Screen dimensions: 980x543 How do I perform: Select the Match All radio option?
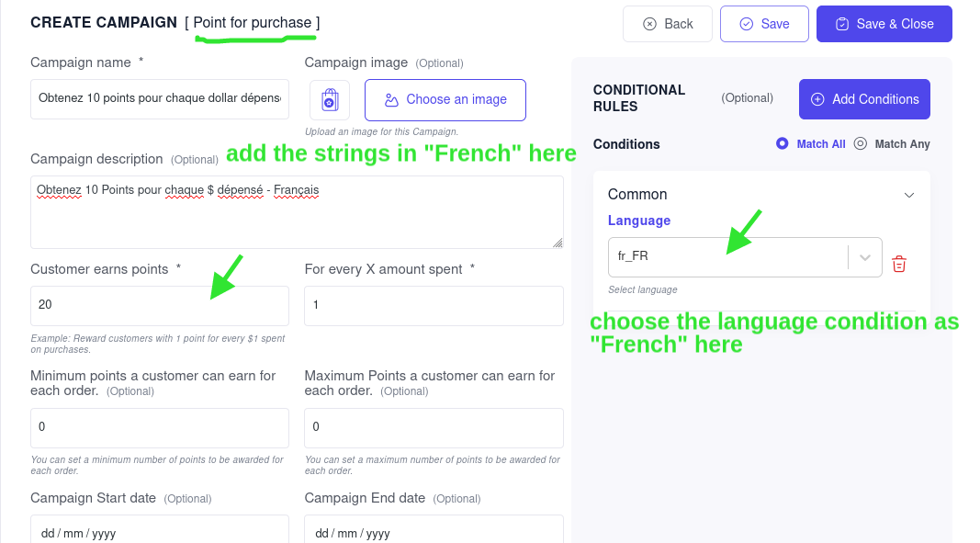(782, 144)
